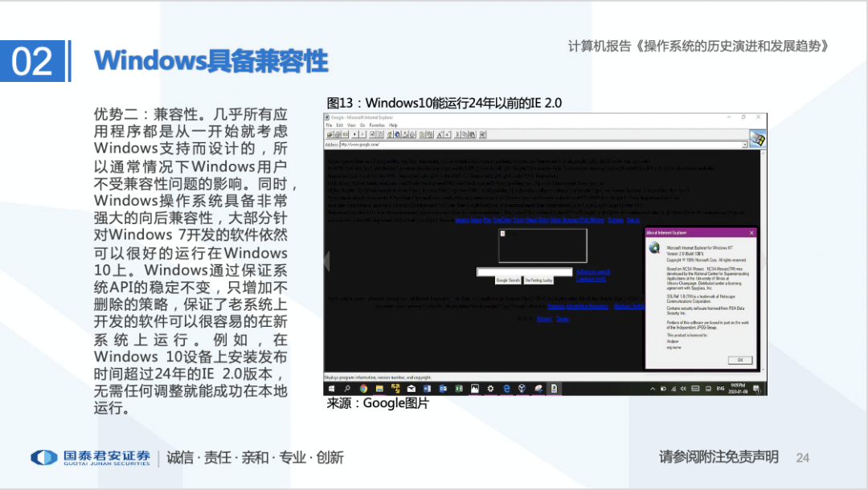Open the Privacy link at page bottom
The height and width of the screenshot is (490, 868).
pos(544,319)
